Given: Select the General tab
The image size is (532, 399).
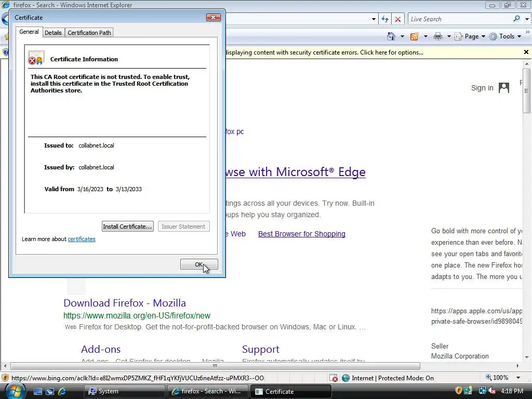Looking at the screenshot, I should [x=29, y=32].
